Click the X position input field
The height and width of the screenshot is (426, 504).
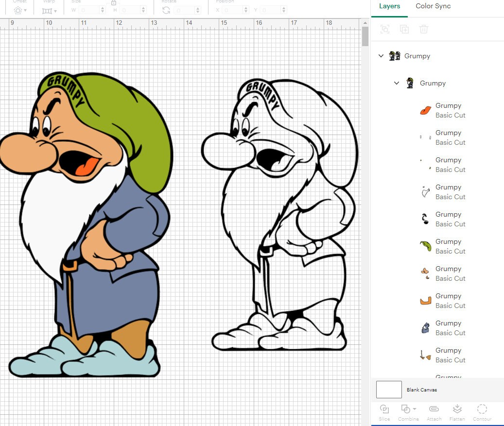click(x=233, y=10)
